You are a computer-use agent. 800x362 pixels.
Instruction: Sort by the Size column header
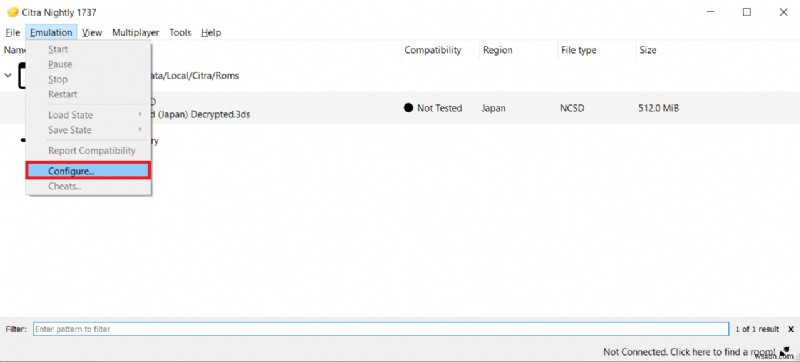[647, 50]
